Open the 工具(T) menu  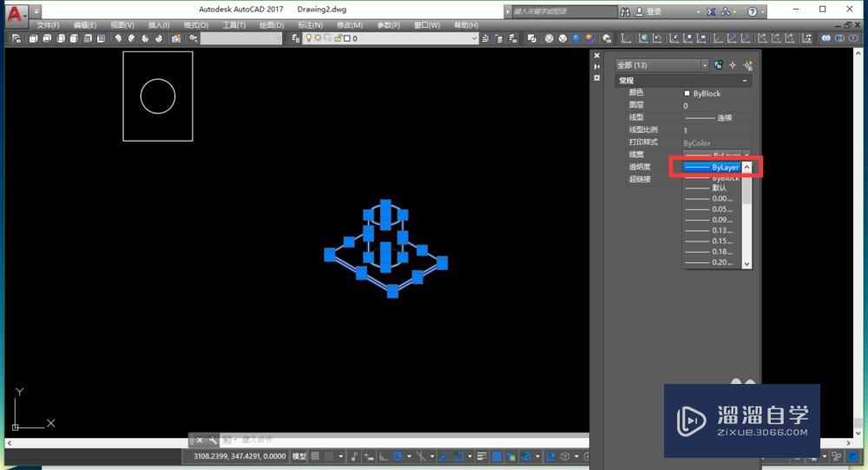click(x=233, y=25)
